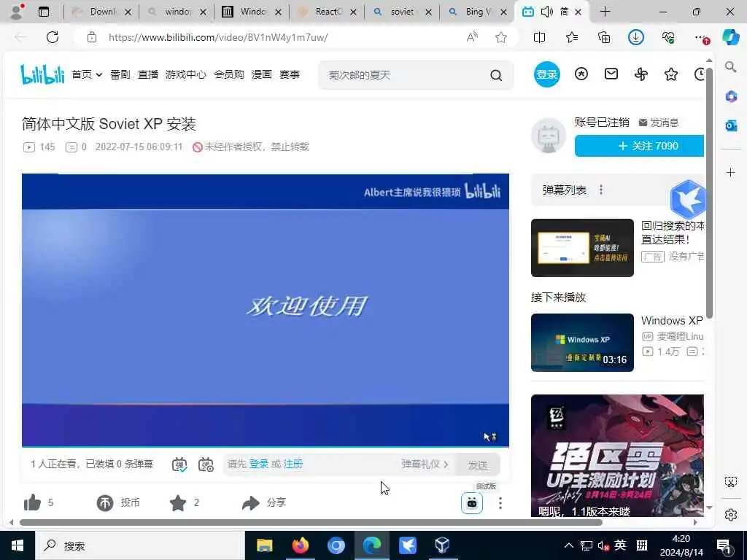
Task: Click the 关注 7090 follow button
Action: 639,146
